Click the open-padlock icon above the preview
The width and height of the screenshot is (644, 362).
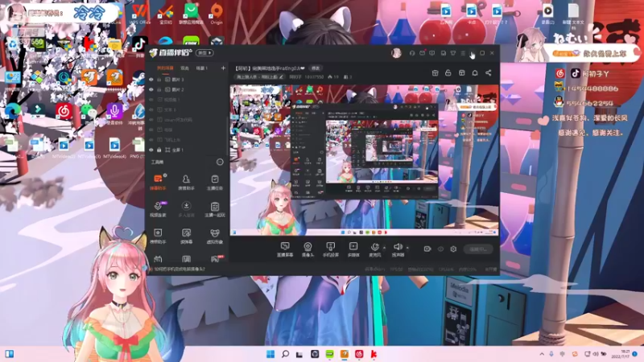[448, 72]
